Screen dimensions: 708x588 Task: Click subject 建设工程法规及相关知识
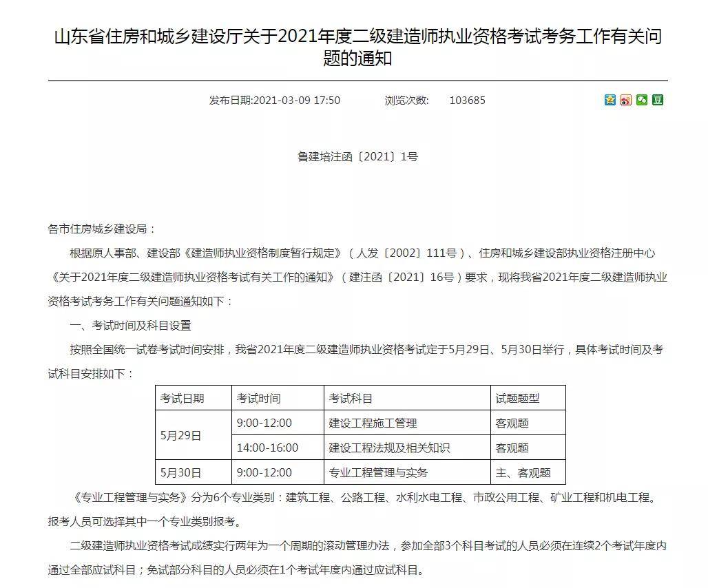click(x=389, y=448)
